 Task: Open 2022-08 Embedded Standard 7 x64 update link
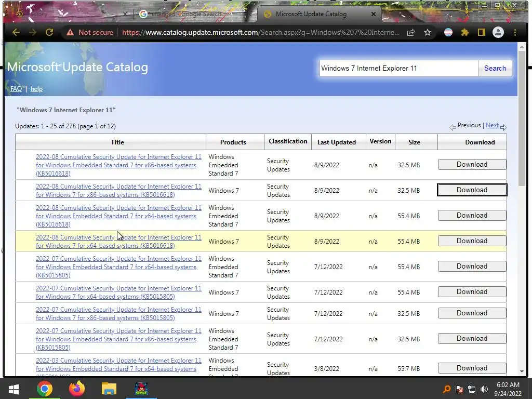click(x=118, y=216)
